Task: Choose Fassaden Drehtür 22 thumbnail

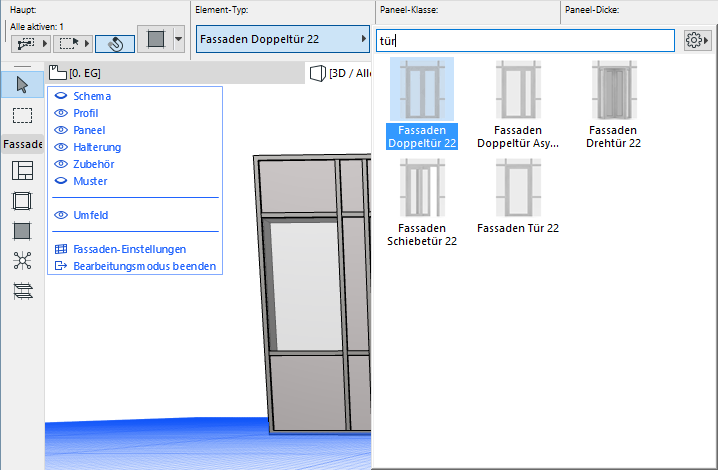Action: tap(614, 90)
